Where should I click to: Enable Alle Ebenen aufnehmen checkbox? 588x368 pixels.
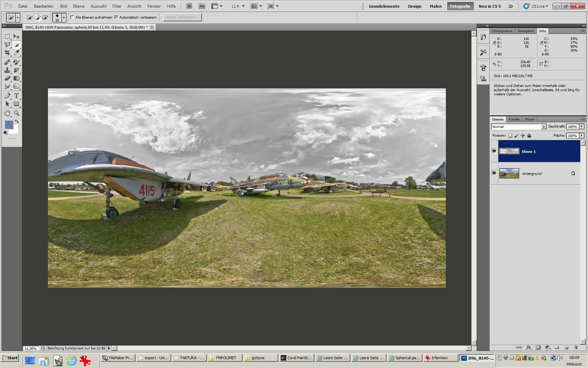[x=72, y=17]
